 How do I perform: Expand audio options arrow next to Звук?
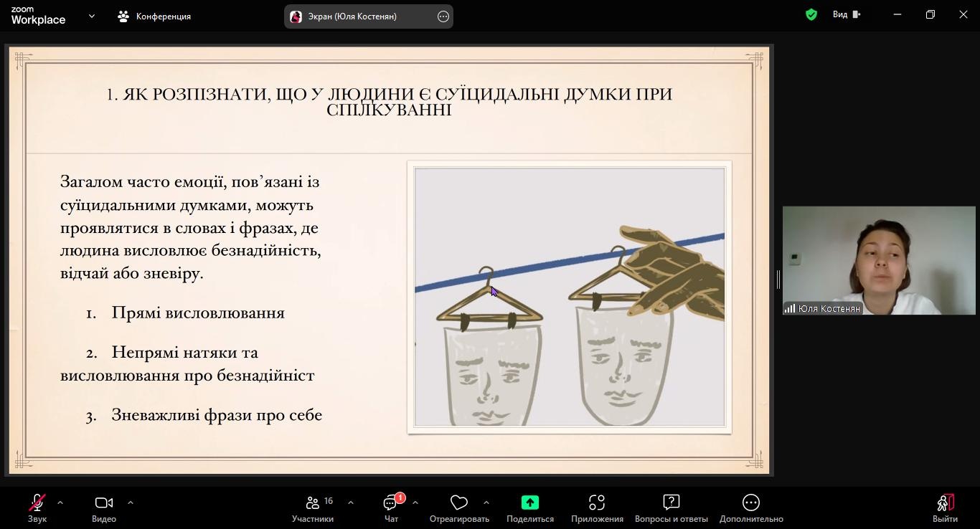pyautogui.click(x=60, y=502)
